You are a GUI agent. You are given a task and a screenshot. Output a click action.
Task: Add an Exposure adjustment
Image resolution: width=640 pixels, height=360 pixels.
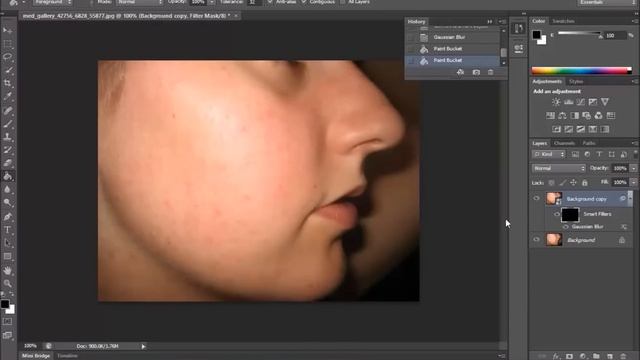[593, 102]
